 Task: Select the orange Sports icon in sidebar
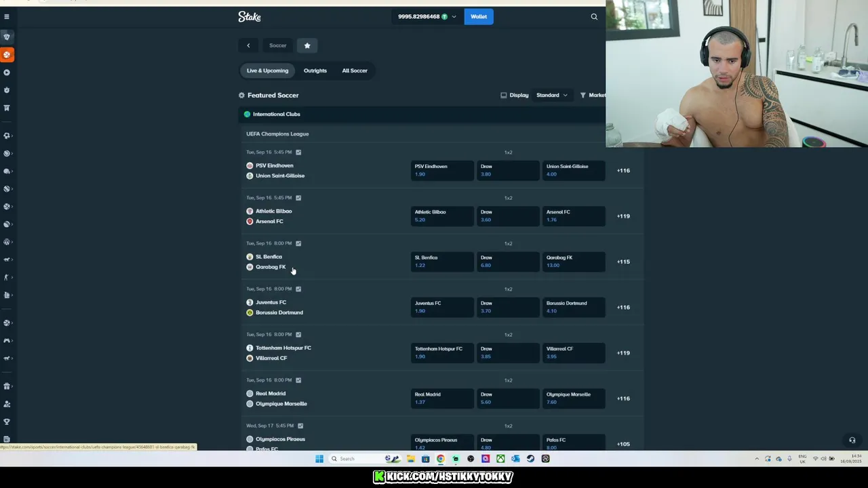coord(7,55)
